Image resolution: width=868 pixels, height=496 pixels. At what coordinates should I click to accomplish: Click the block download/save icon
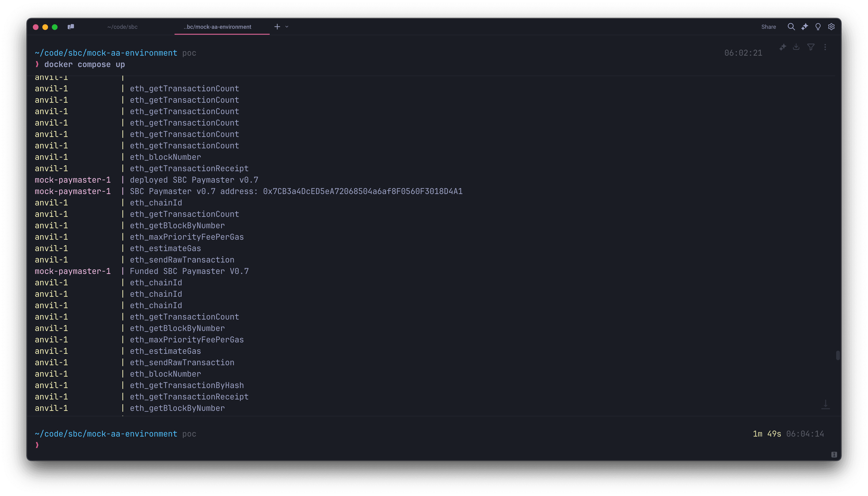point(796,47)
